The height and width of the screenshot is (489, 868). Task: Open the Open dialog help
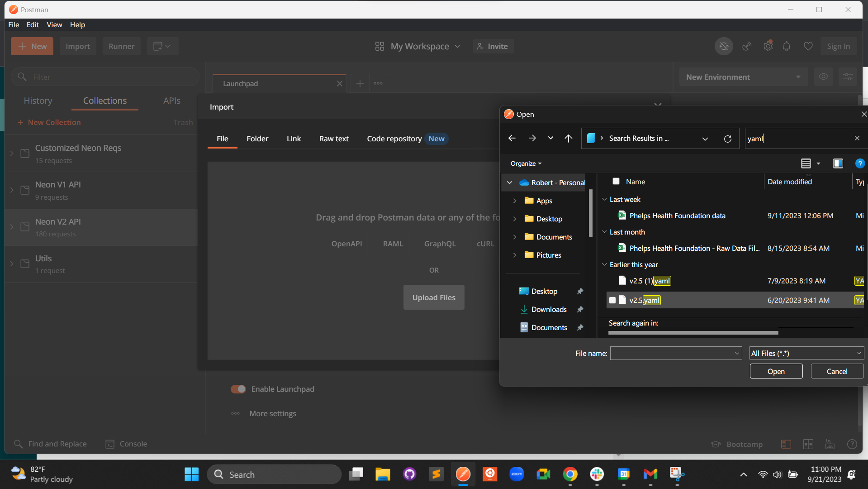[x=860, y=163]
